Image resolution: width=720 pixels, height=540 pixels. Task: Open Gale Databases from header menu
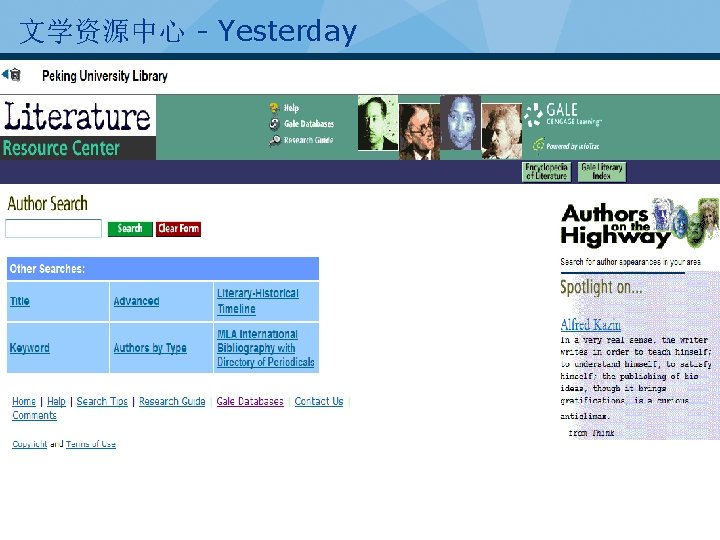click(309, 124)
